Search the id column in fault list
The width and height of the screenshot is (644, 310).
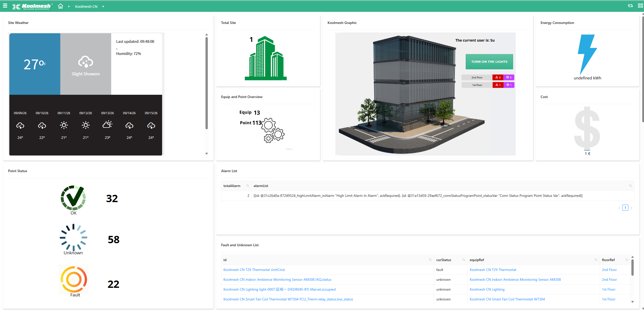pos(430,260)
